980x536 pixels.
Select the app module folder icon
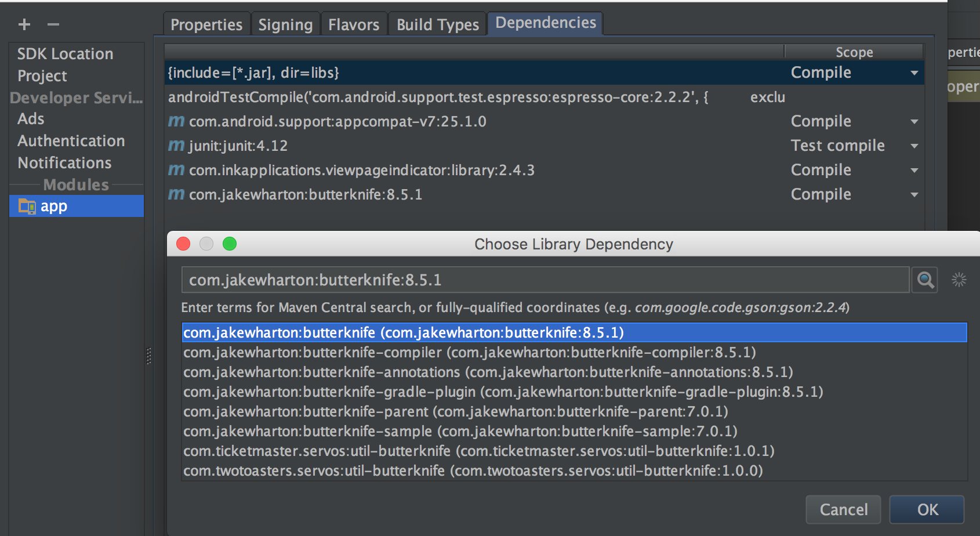(27, 206)
